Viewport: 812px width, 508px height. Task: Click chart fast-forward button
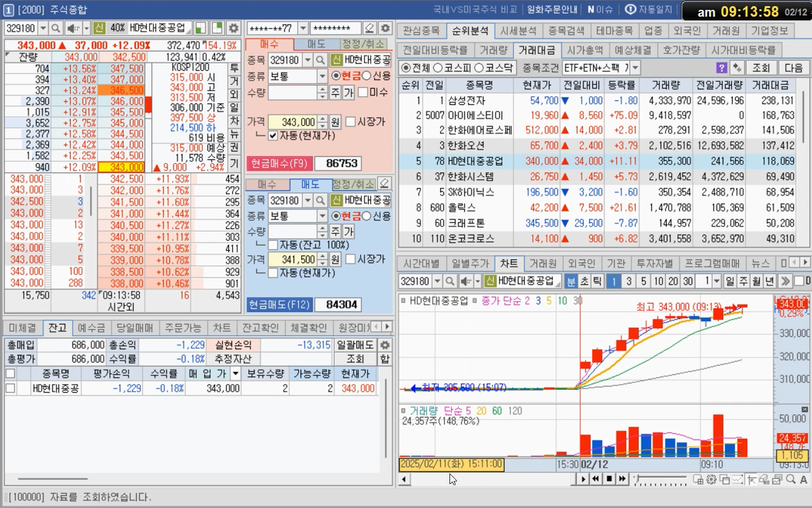click(622, 478)
